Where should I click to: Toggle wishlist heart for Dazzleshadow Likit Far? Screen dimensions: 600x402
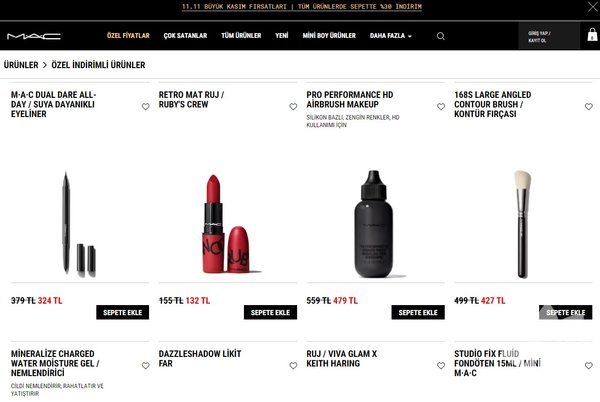pos(293,366)
